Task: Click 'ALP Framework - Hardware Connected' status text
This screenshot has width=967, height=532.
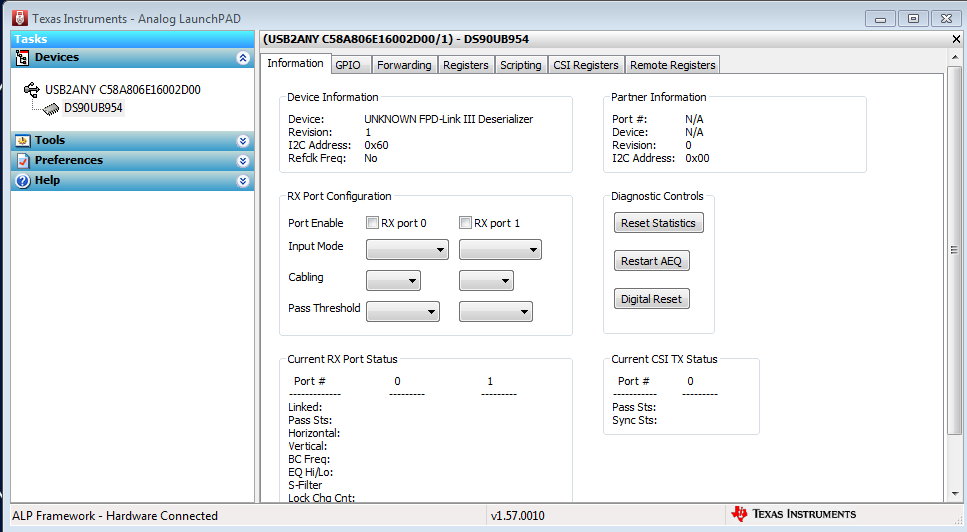Action: point(115,516)
